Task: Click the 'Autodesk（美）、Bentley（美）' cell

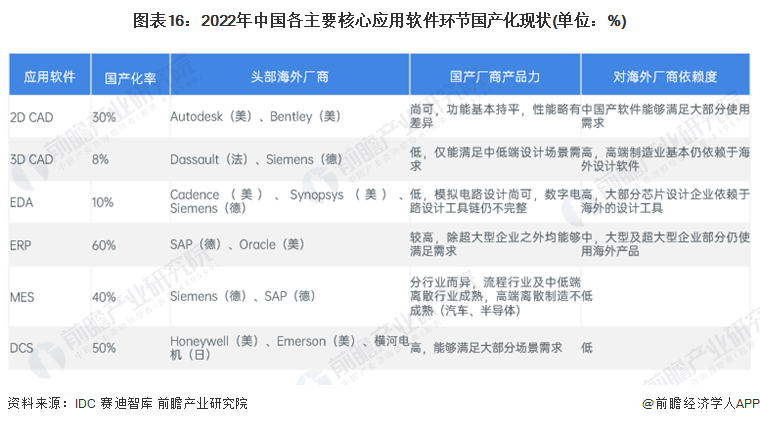Action: (255, 116)
